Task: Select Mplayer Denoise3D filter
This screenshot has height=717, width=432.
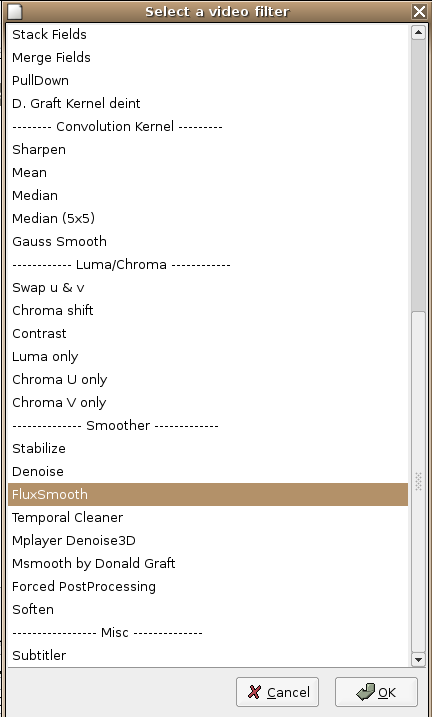Action: tap(208, 540)
